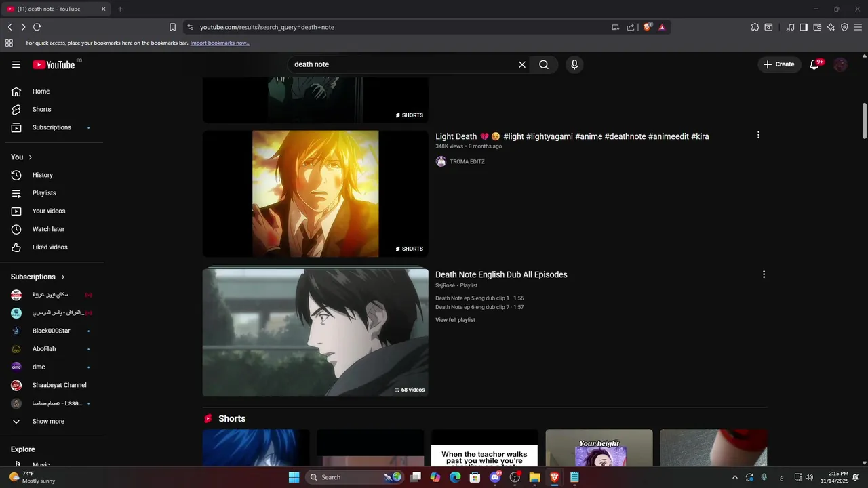Play Death Note ep 5 eng dub clip
This screenshot has height=488, width=868.
pos(479,298)
